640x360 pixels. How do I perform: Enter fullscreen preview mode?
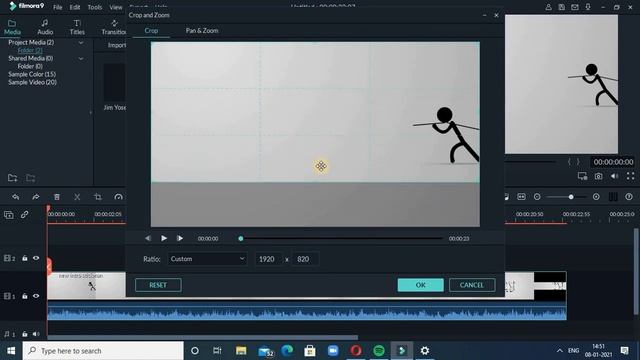631,176
